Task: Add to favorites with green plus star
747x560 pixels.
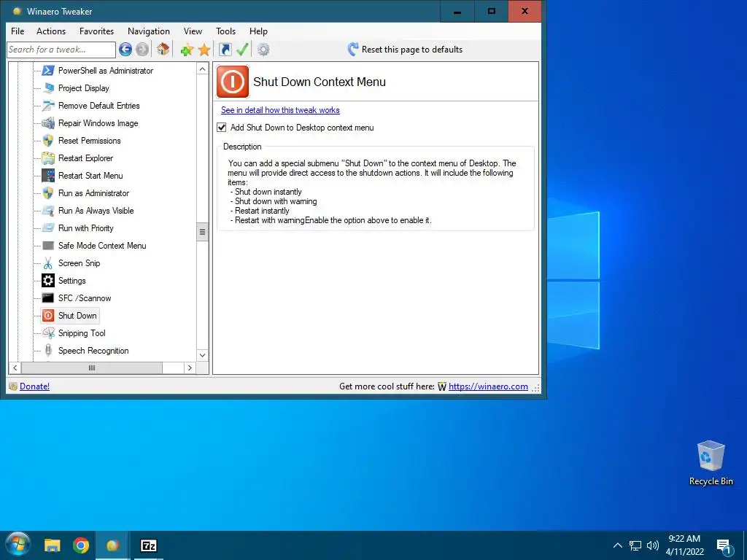Action: point(187,50)
